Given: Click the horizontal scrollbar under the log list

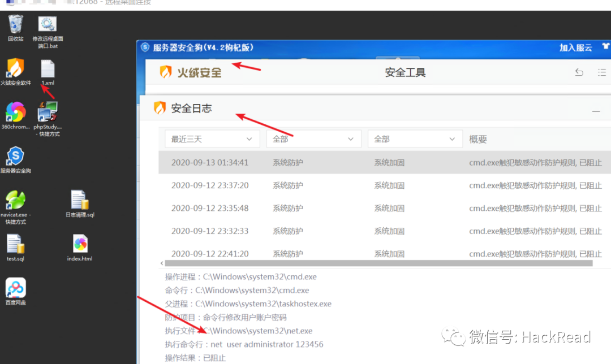Looking at the screenshot, I should coord(378,263).
